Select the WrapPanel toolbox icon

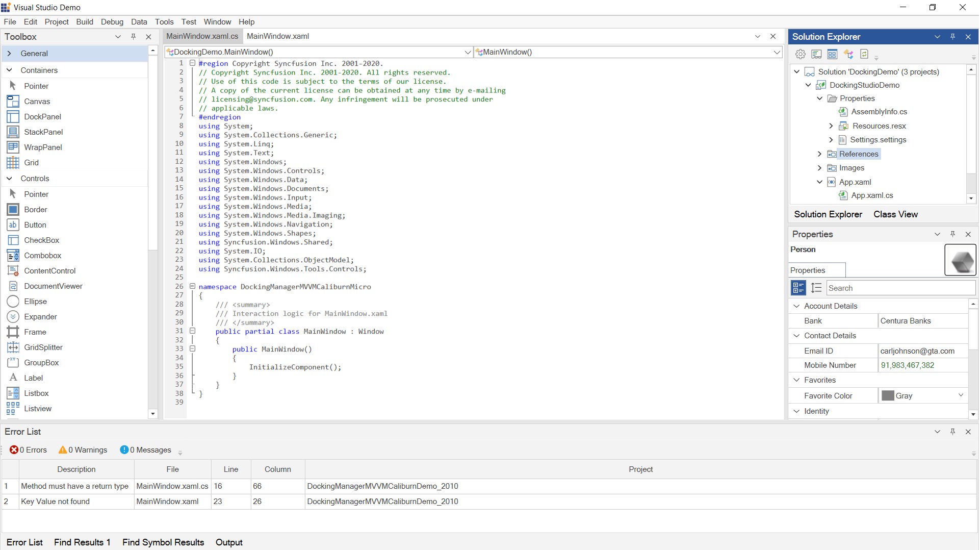point(13,147)
